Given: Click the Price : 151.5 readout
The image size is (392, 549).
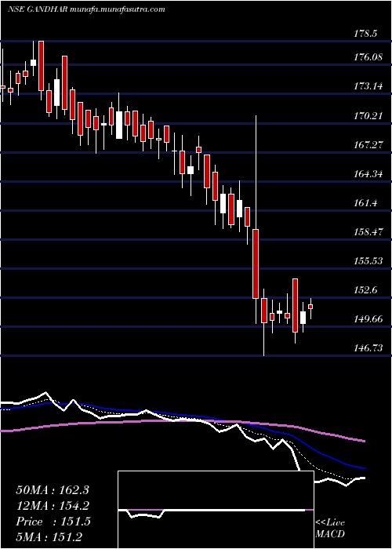Looking at the screenshot, I should 53,522.
